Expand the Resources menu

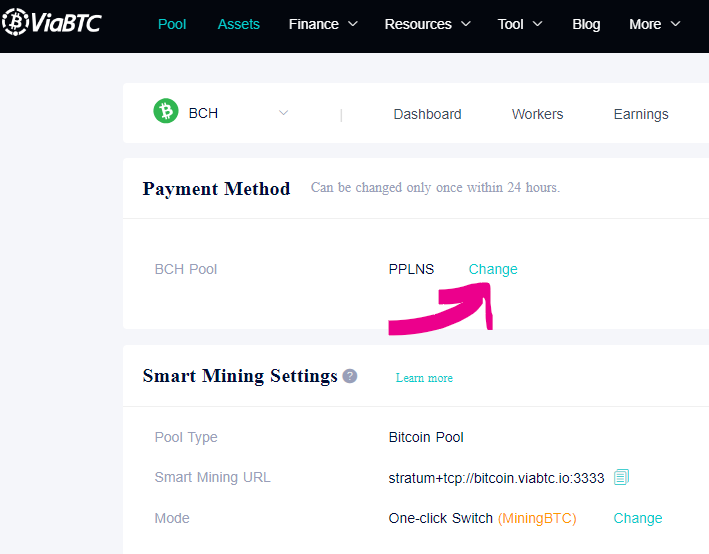(x=427, y=24)
